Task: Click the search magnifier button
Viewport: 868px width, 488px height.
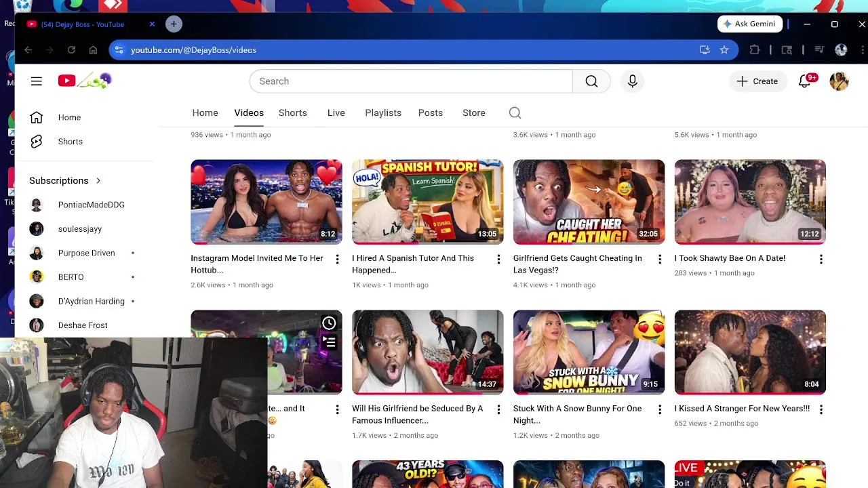Action: pos(591,81)
